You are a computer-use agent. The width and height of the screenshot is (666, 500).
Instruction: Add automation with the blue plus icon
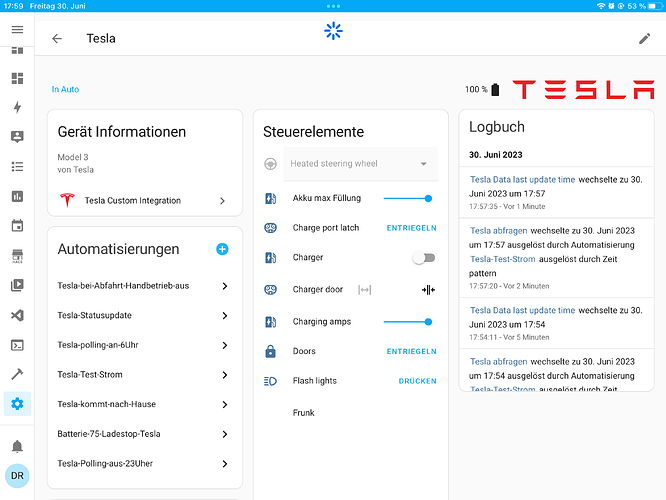point(222,249)
